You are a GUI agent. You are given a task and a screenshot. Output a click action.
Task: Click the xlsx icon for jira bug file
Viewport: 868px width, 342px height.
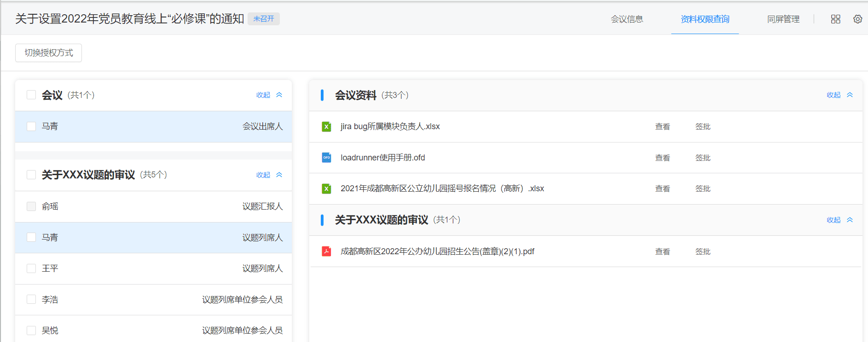click(x=326, y=126)
